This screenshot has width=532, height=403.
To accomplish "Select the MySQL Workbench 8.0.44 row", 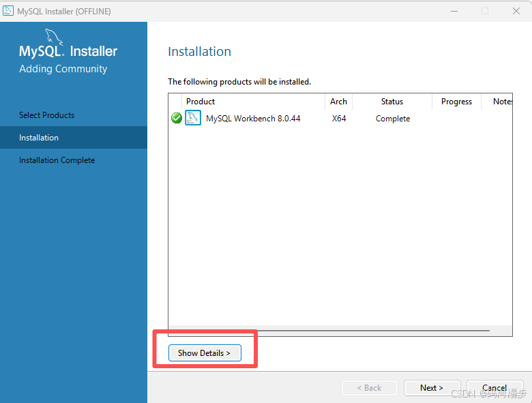I will point(340,119).
